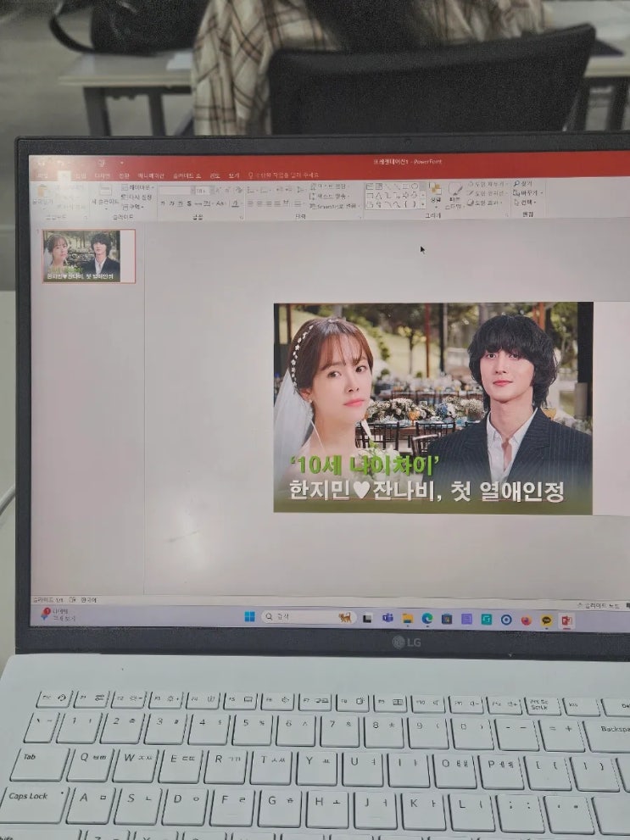Open the taskbar weather widget
This screenshot has height=840, width=630.
click(x=58, y=615)
